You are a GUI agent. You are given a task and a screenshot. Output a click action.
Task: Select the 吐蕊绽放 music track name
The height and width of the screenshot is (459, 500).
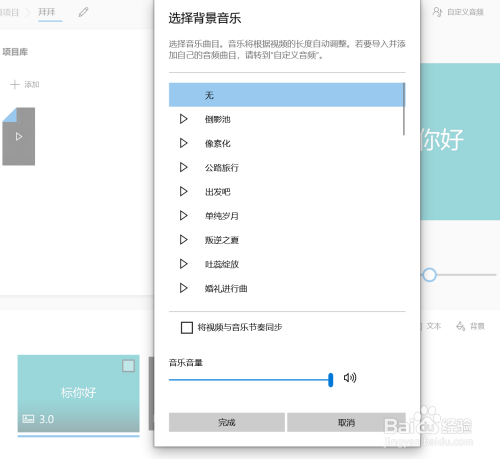tap(222, 264)
